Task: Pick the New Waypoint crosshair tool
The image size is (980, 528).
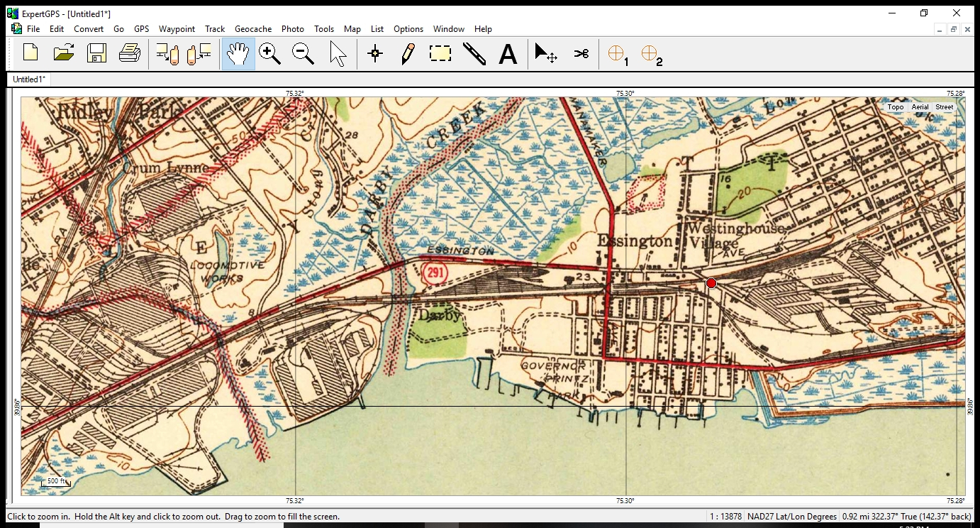Action: click(x=375, y=54)
